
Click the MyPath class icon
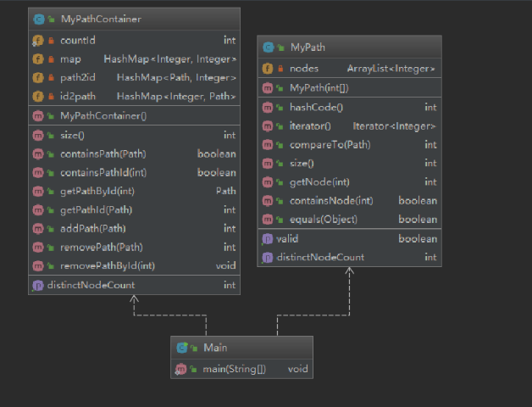coord(268,47)
